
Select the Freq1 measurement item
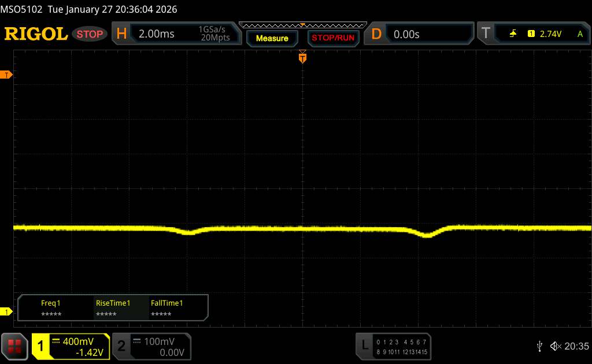[51, 308]
